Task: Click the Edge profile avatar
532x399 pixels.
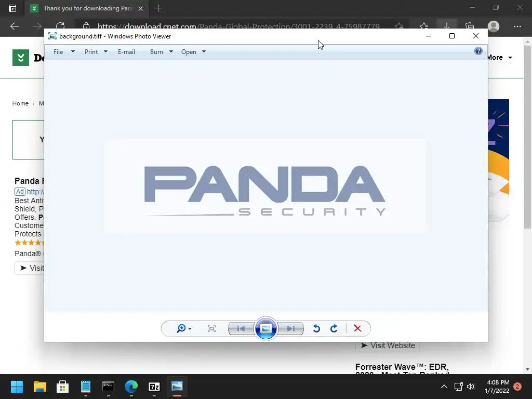Action: 494,26
